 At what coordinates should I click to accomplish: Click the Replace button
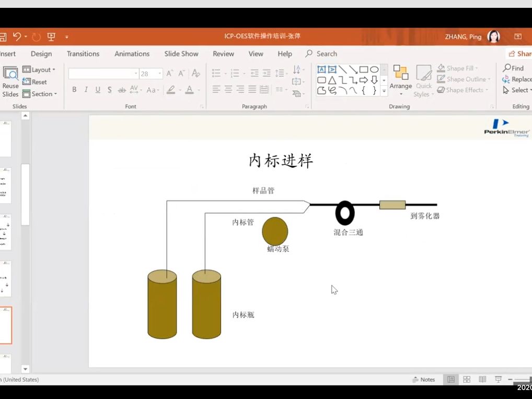click(x=517, y=79)
